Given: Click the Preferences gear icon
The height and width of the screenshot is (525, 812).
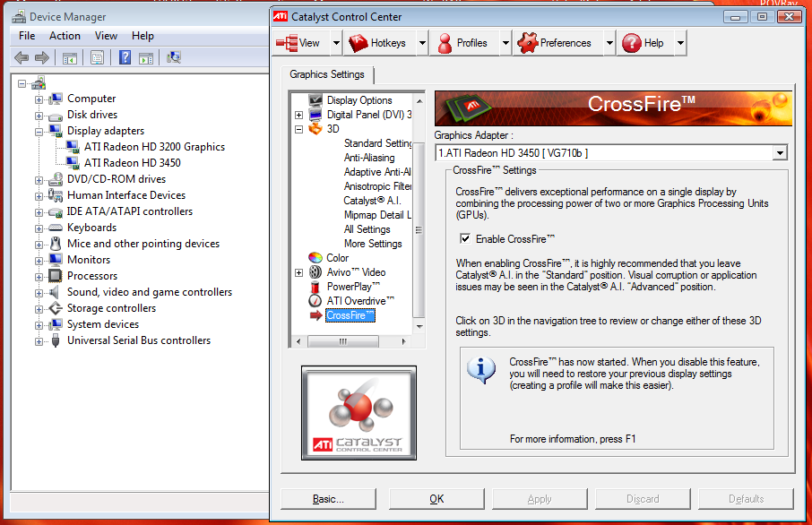Looking at the screenshot, I should pyautogui.click(x=527, y=43).
